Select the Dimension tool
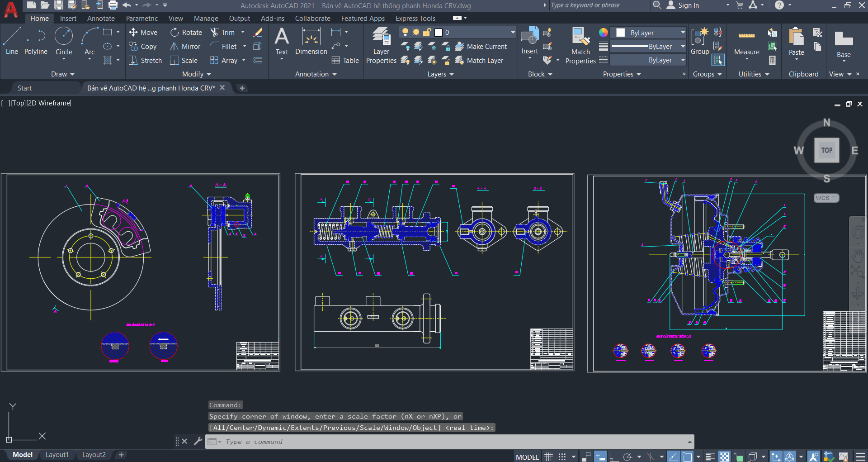 click(311, 41)
